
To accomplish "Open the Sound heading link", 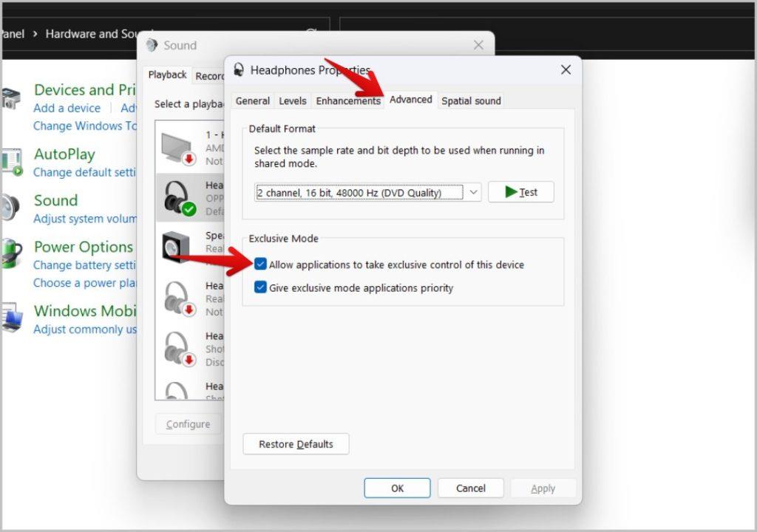I will tap(56, 200).
